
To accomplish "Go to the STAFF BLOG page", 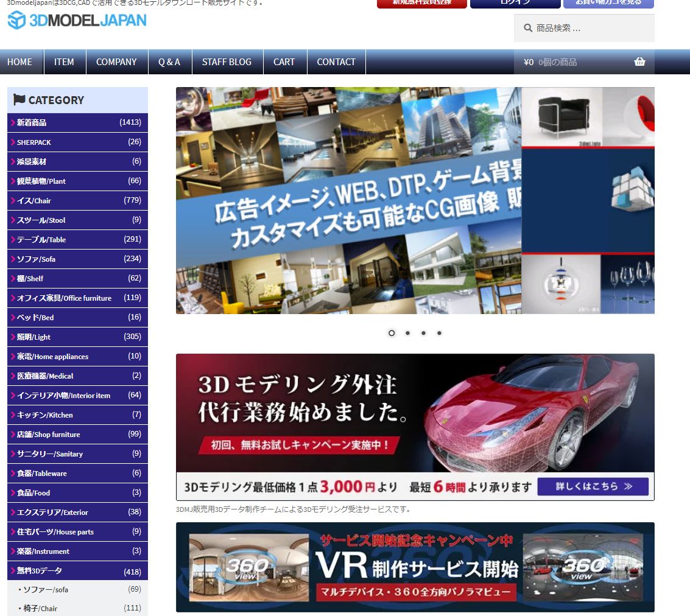I will [227, 61].
